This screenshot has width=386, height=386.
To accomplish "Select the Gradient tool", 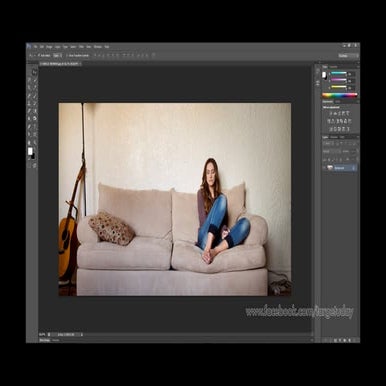I will (x=35, y=111).
